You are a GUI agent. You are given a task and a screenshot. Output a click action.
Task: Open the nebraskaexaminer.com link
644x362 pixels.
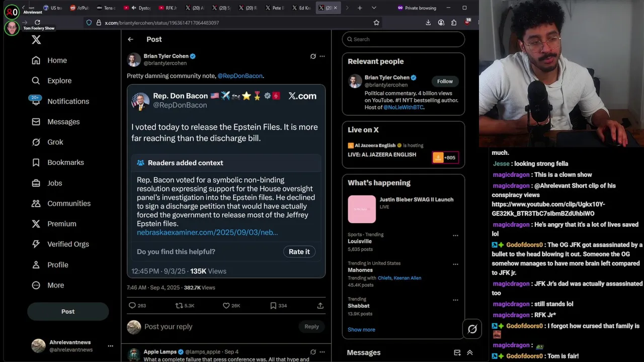coord(207,232)
